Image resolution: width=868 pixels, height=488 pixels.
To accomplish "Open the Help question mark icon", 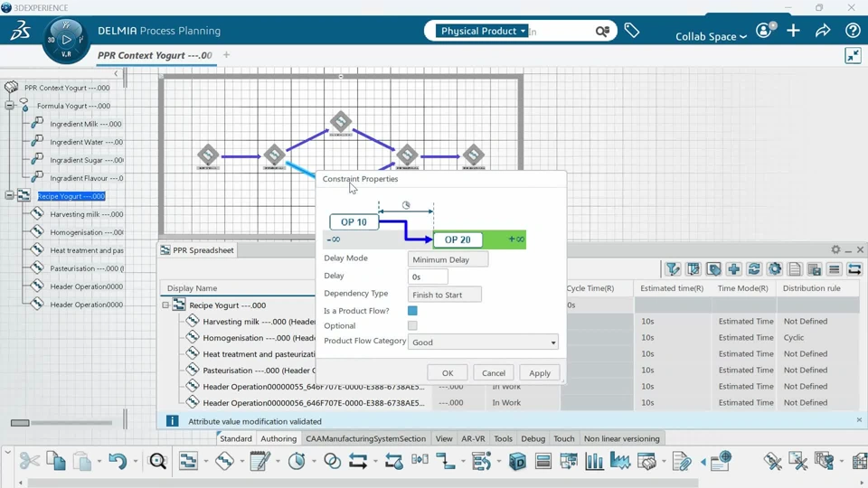I will click(x=853, y=31).
